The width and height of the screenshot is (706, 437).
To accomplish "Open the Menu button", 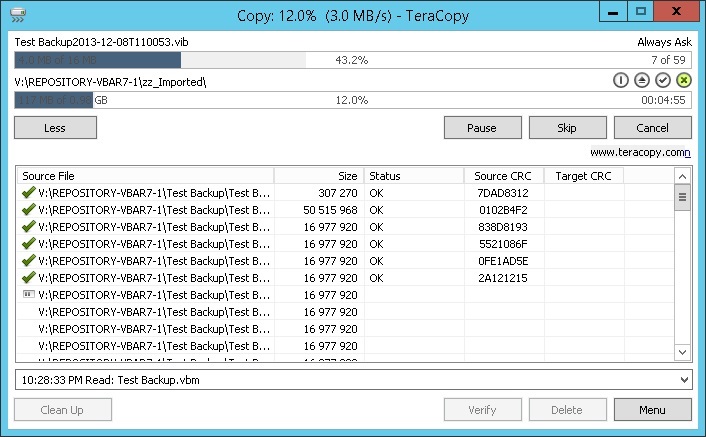I will pos(652,410).
